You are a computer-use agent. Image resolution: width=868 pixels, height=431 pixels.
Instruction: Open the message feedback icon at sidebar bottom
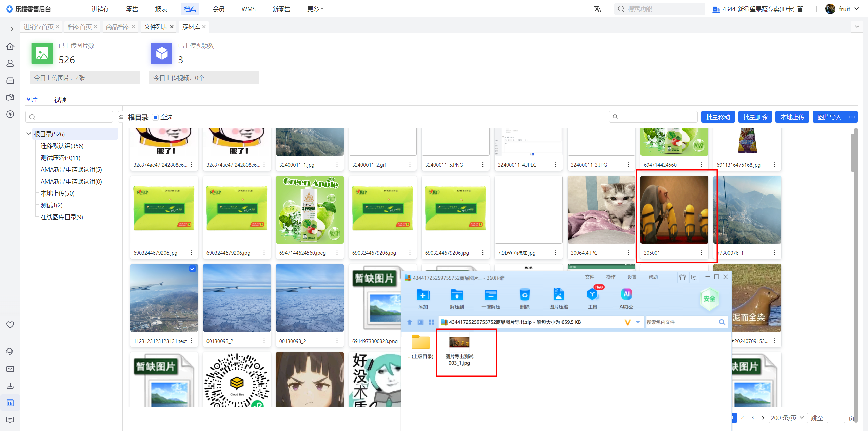click(x=10, y=420)
